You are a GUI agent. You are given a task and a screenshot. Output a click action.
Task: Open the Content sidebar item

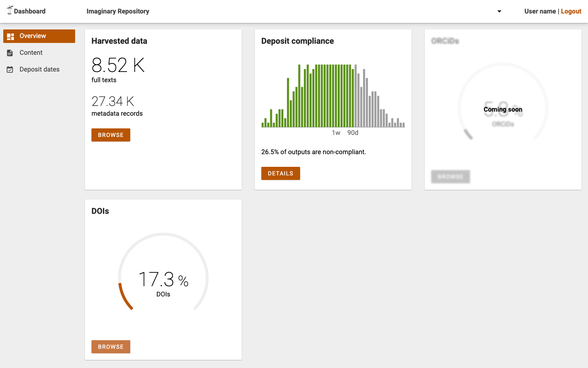[x=31, y=53]
